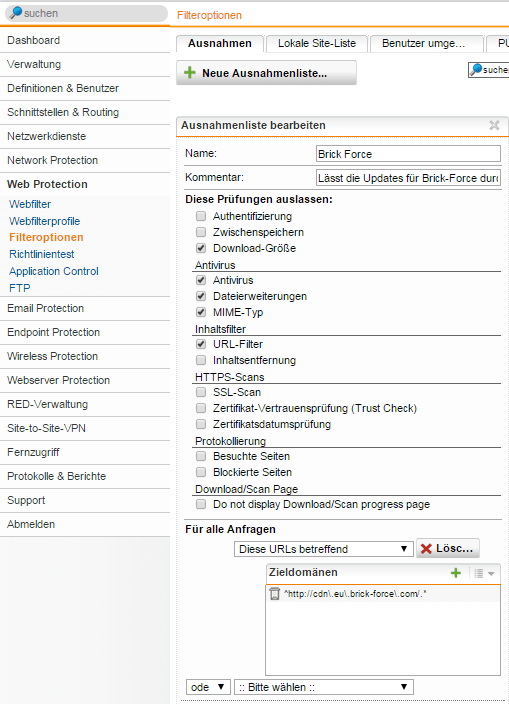Image resolution: width=509 pixels, height=704 pixels.
Task: Click the magnifier icon in sidebar search
Action: 16,13
